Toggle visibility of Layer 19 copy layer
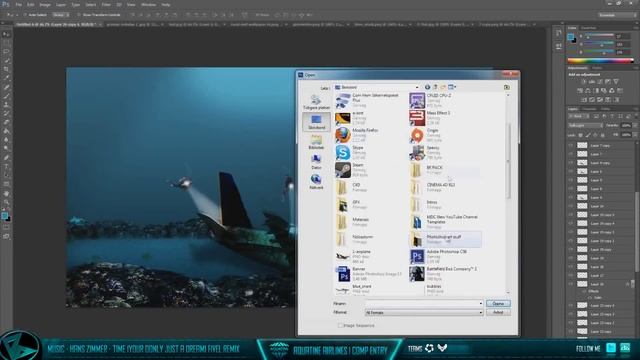The image size is (640, 360). [571, 249]
